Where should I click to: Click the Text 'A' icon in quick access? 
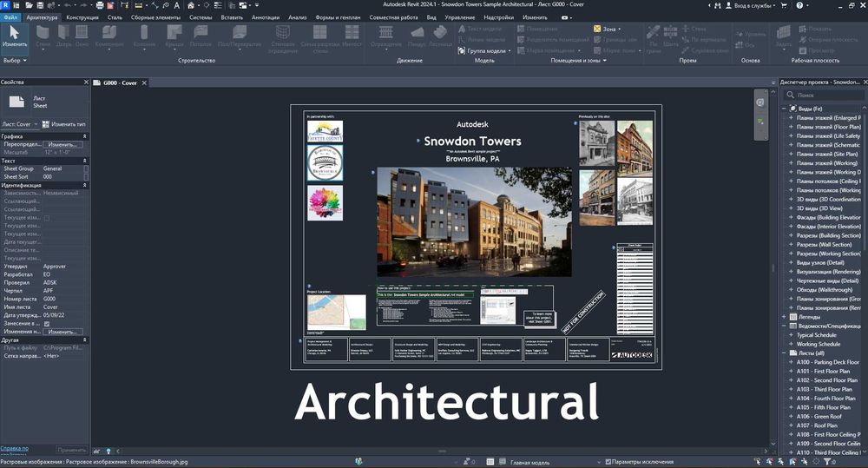(176, 5)
